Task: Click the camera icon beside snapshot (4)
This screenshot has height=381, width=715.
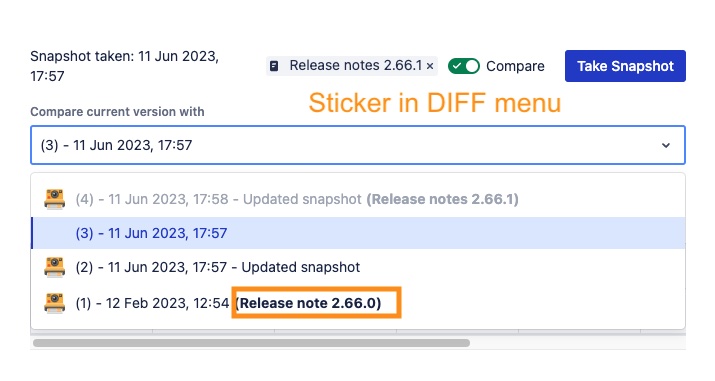Action: [54, 200]
